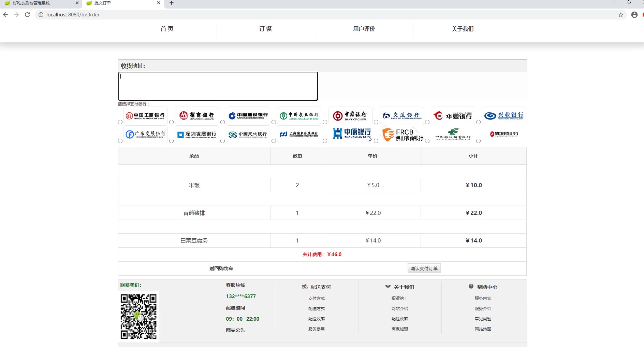The width and height of the screenshot is (644, 347).
Task: Click the 交通银行 Bank of Communications logo
Action: pyautogui.click(x=401, y=116)
